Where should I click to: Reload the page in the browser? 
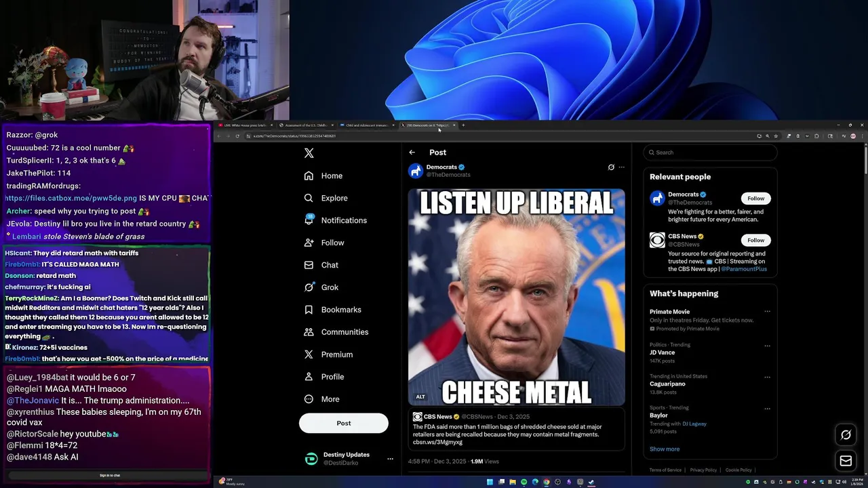point(237,136)
